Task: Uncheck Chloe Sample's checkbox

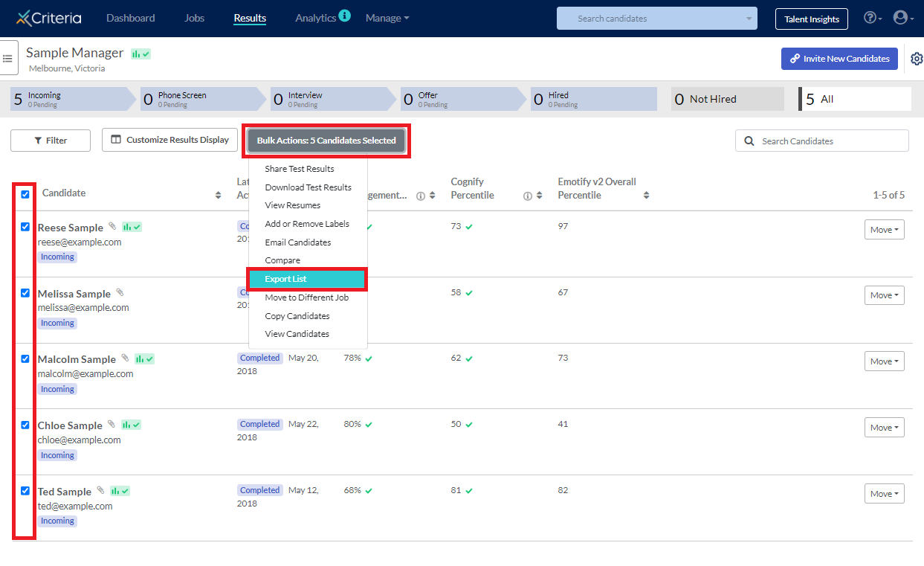Action: pyautogui.click(x=25, y=425)
